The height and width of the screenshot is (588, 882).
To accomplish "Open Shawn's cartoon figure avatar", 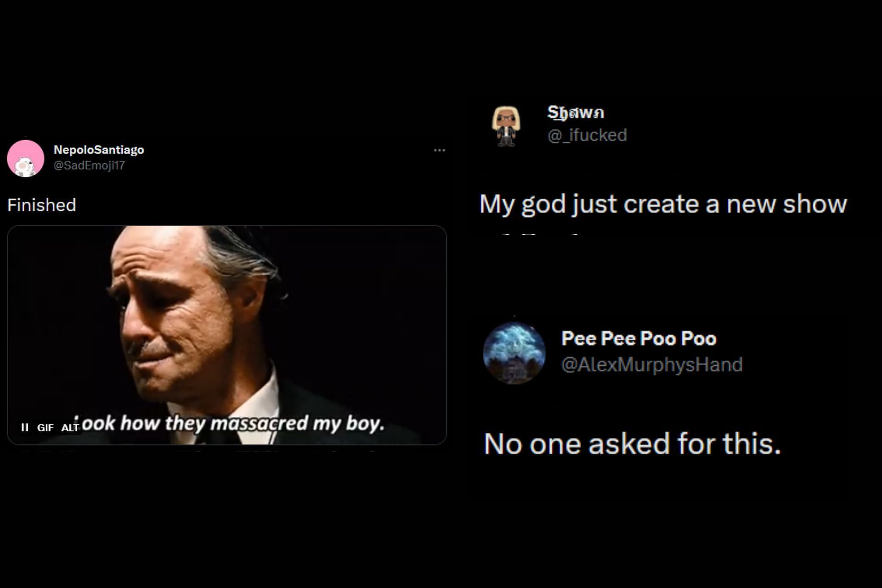I will tap(506, 126).
